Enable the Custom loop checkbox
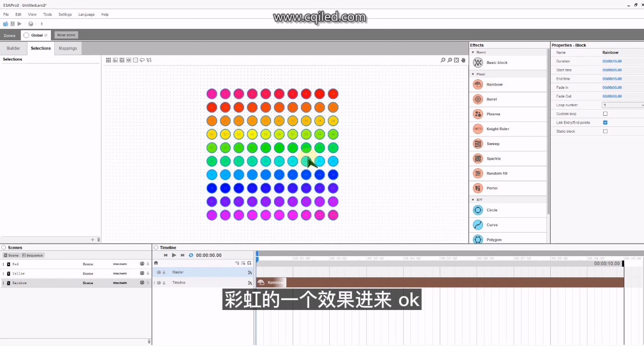This screenshot has width=644, height=346. point(605,114)
